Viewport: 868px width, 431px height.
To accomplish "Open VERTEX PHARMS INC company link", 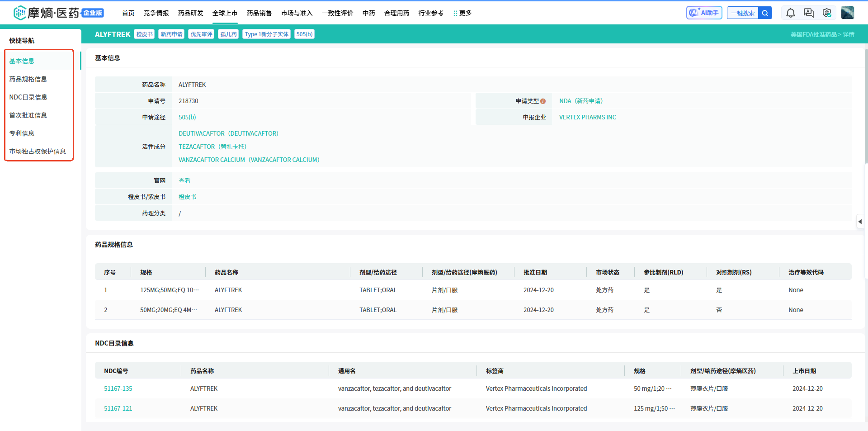I will coord(588,117).
